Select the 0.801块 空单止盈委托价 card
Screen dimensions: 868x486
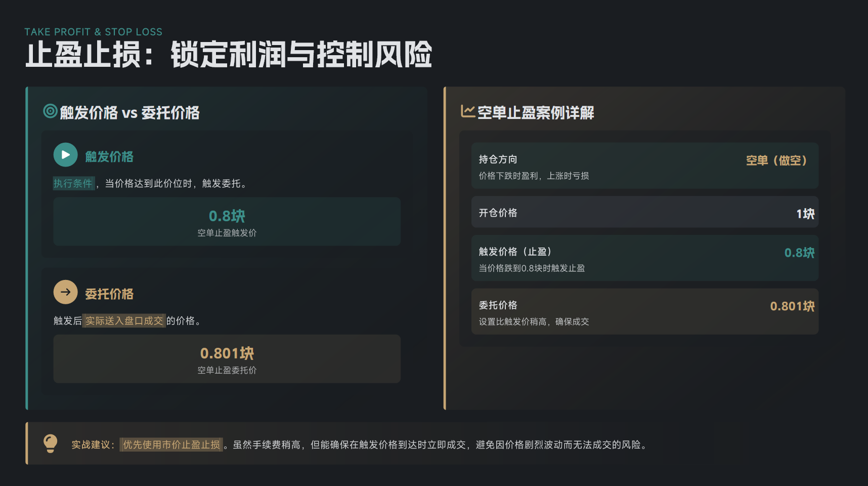coord(227,359)
